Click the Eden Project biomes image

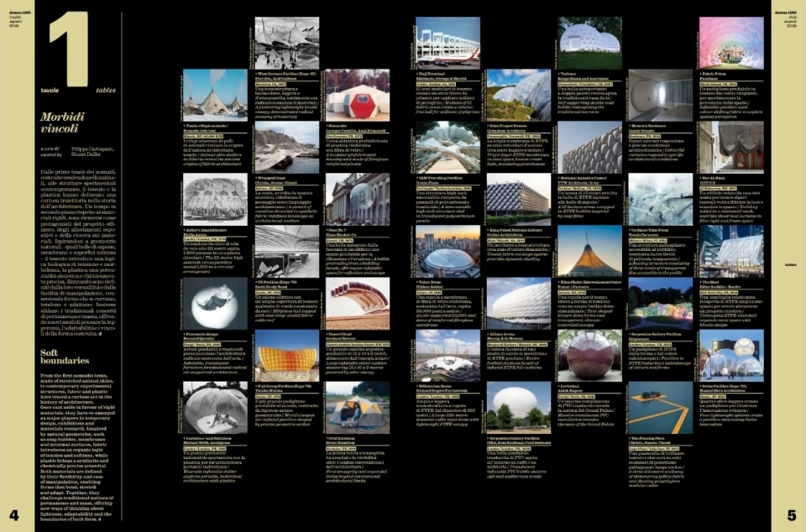pos(517,94)
